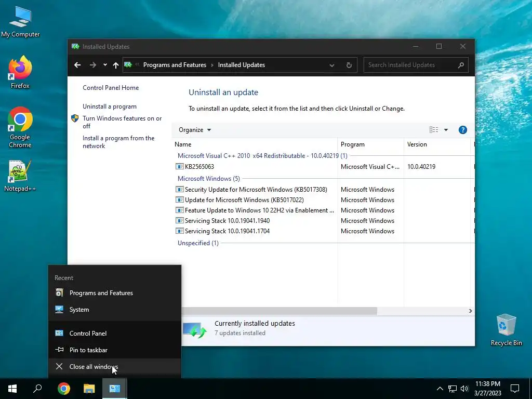Screen dimensions: 532x399
Task: Select the Firefox desktop icon
Action: [x=20, y=72]
